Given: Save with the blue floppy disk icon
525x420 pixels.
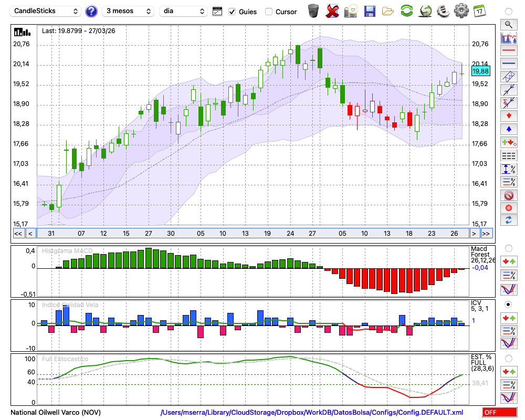Looking at the screenshot, I should [370, 11].
